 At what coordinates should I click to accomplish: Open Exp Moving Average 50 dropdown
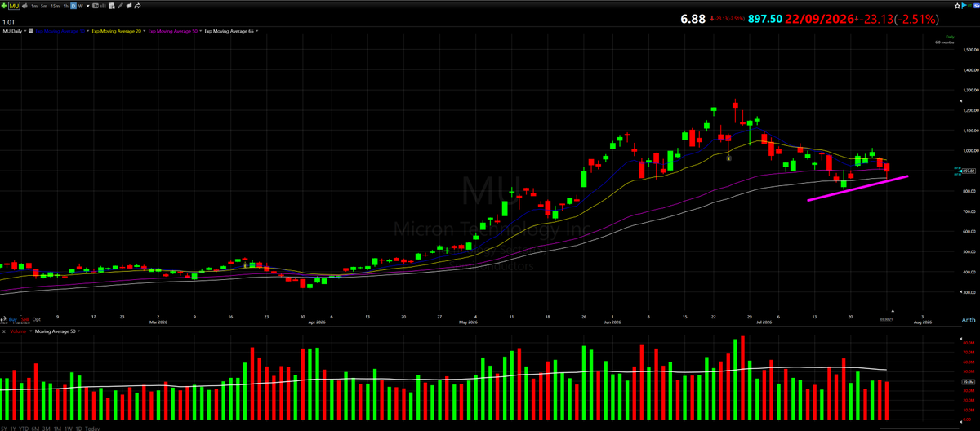[x=200, y=31]
